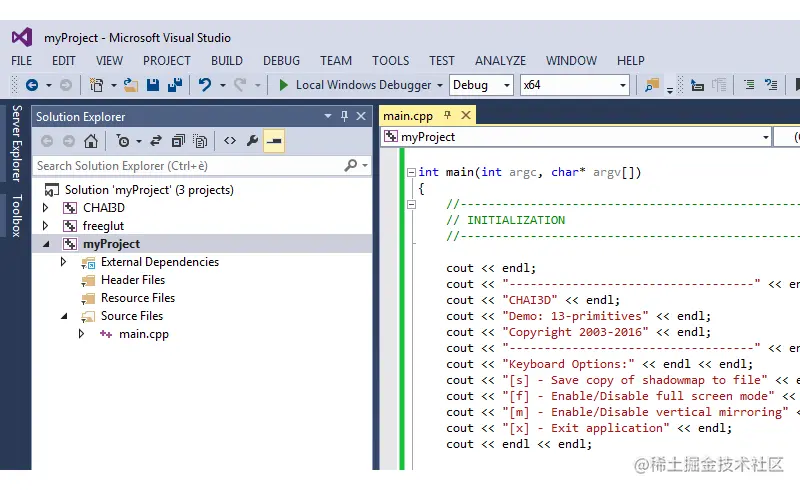Start debugging with the green play arrow
The image size is (800, 490).
coord(284,85)
